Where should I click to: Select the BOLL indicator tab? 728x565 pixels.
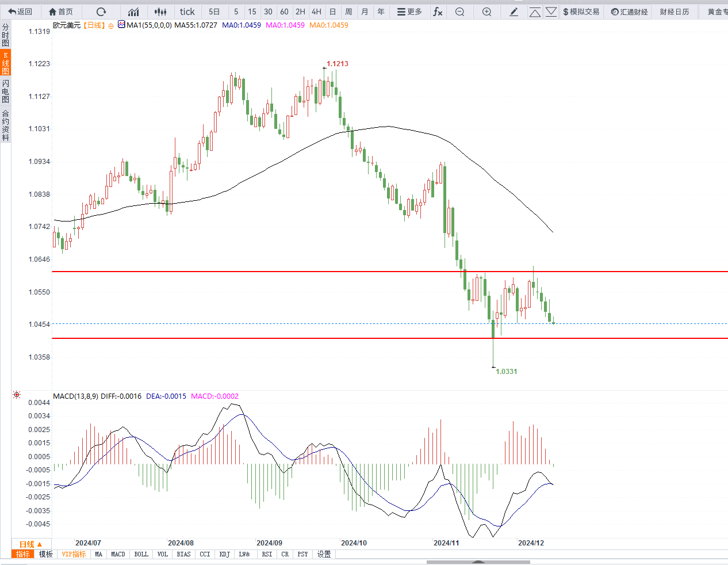coord(141,554)
